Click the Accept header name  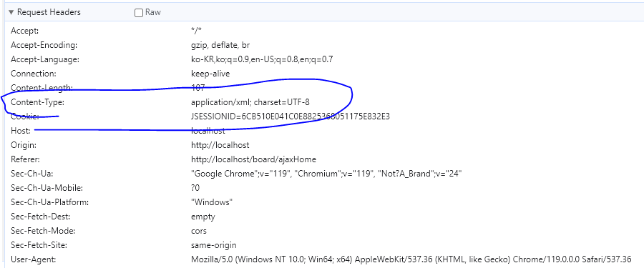click(x=24, y=31)
